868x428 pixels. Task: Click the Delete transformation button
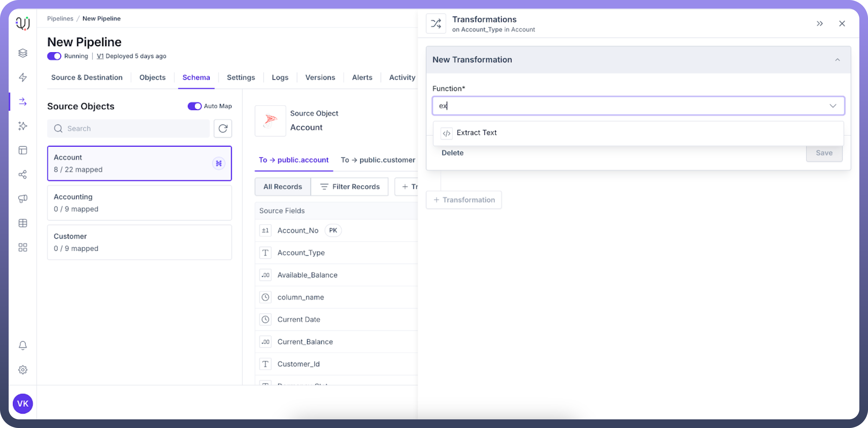click(452, 153)
